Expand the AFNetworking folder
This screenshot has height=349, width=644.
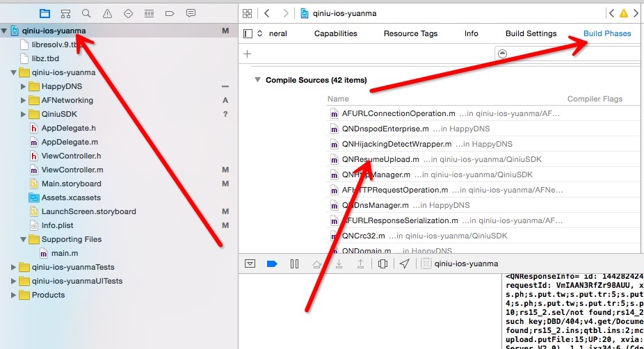pos(23,101)
